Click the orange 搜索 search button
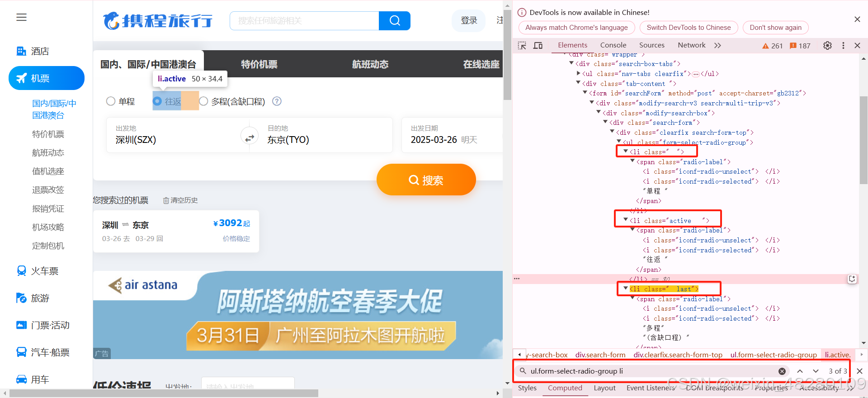Screen dimensions: 868x398 [426, 180]
